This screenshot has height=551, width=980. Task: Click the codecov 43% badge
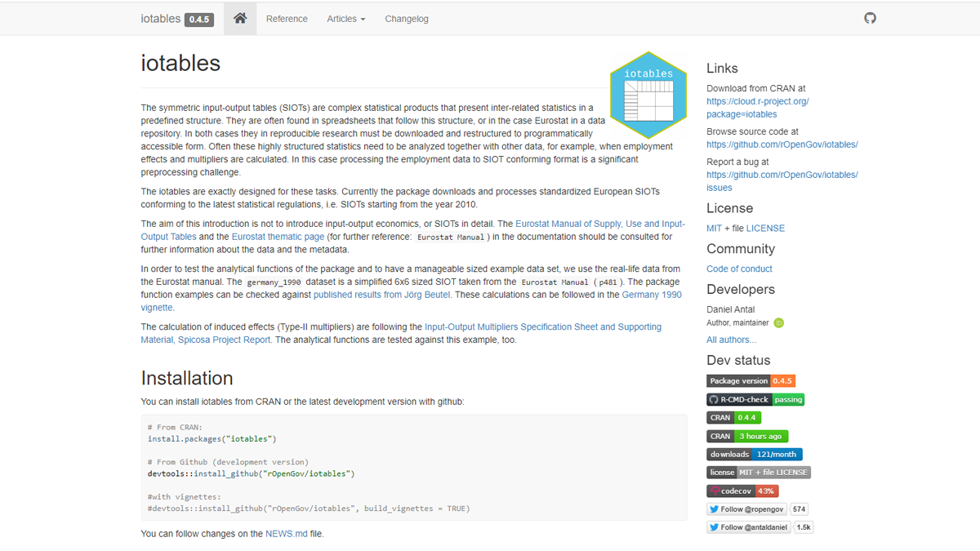click(742, 491)
